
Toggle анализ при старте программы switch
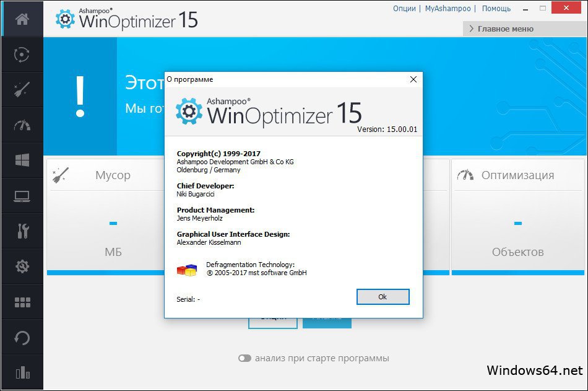click(244, 358)
